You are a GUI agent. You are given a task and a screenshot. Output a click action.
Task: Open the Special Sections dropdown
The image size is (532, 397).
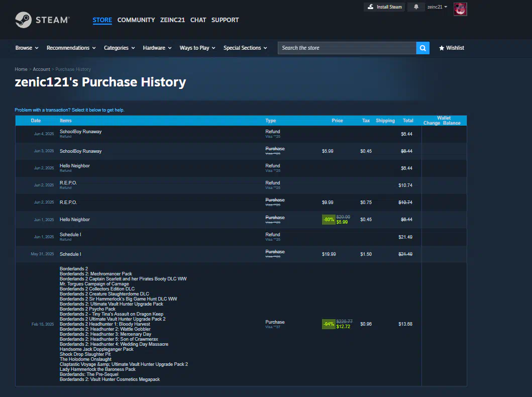(245, 48)
